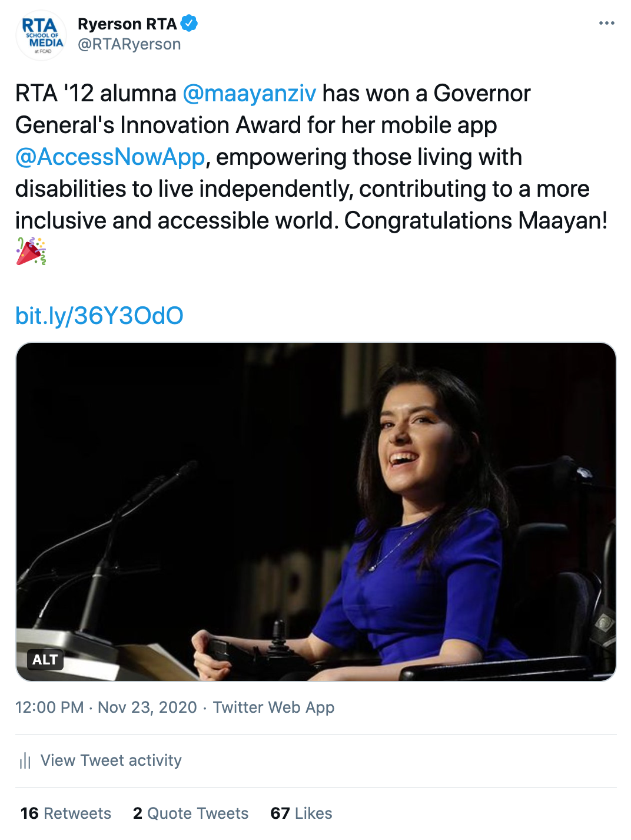Image resolution: width=631 pixels, height=840 pixels.
Task: Show image description via ALT badge
Action: tap(45, 659)
